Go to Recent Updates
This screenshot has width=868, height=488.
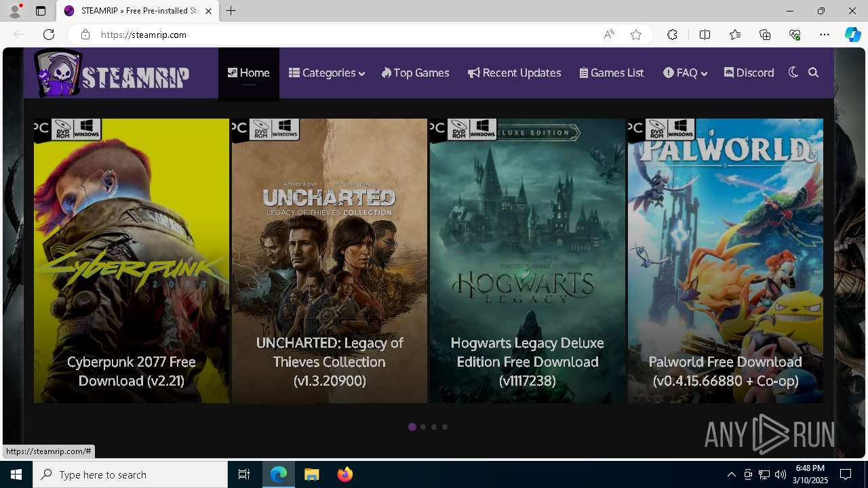tap(514, 73)
